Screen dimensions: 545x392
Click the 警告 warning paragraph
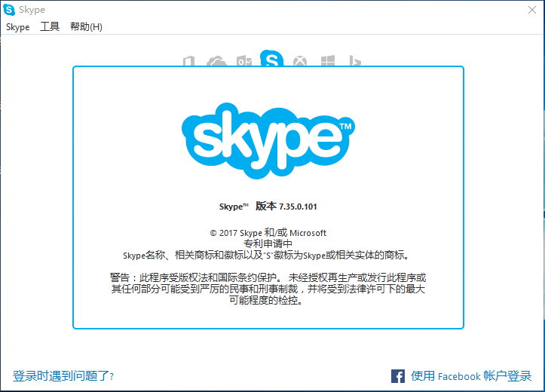(268, 289)
